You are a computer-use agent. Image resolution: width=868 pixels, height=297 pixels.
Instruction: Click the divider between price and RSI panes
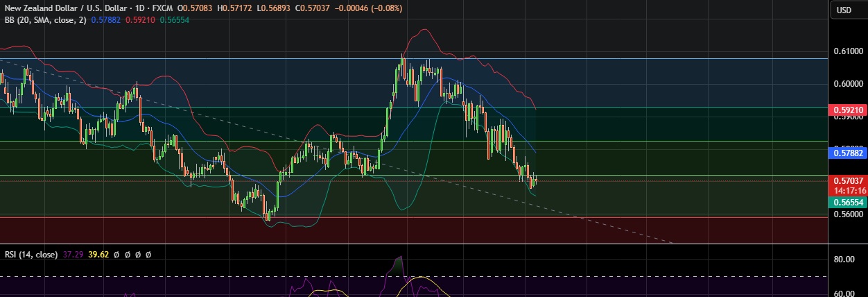click(416, 244)
